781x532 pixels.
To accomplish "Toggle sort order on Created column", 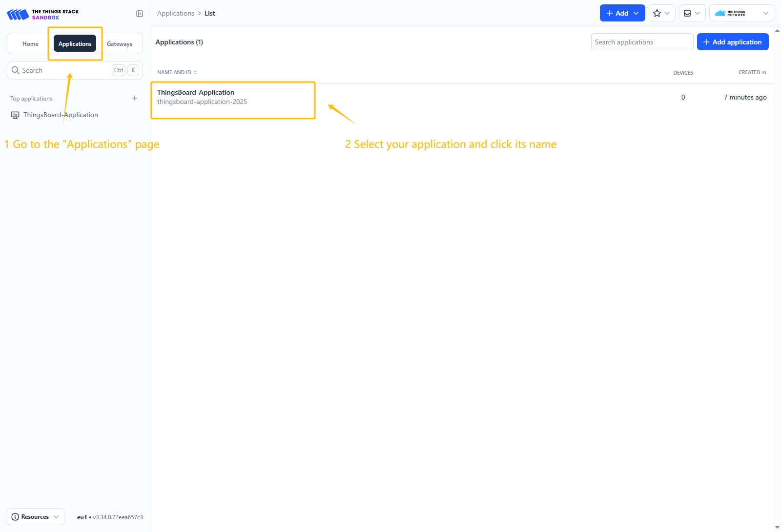I will click(752, 72).
